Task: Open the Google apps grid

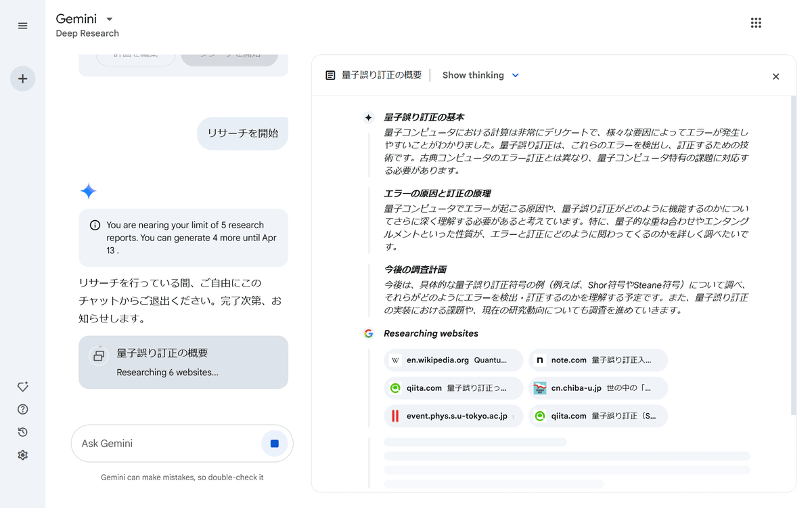Action: point(756,23)
